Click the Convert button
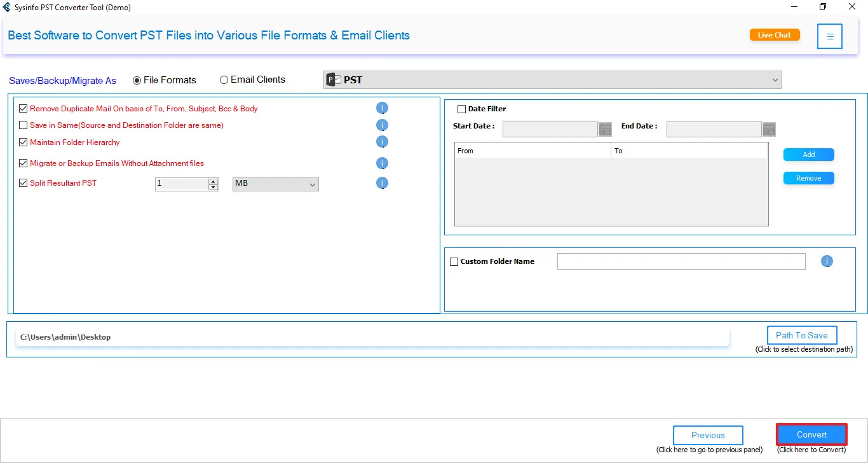 (x=811, y=434)
